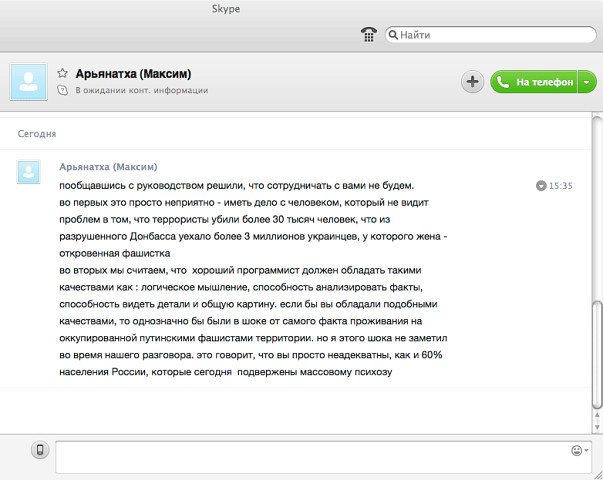603x480 pixels.
Task: Toggle the favorite star for Арьянатха
Action: tap(62, 74)
